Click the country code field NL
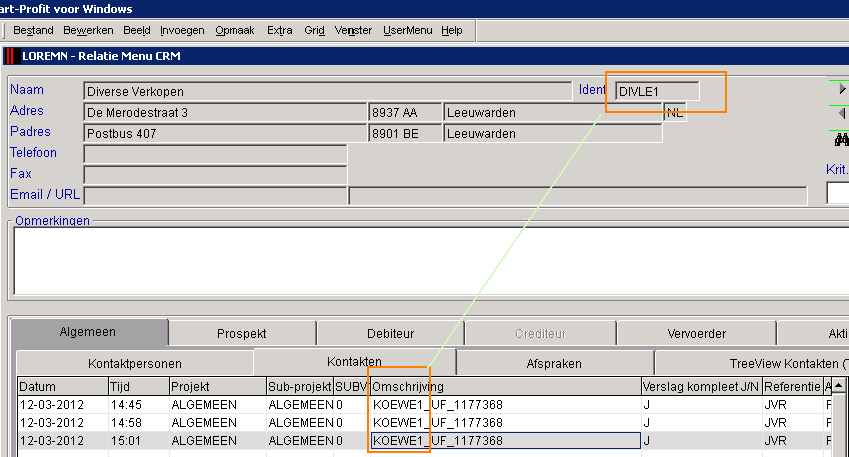 (675, 113)
